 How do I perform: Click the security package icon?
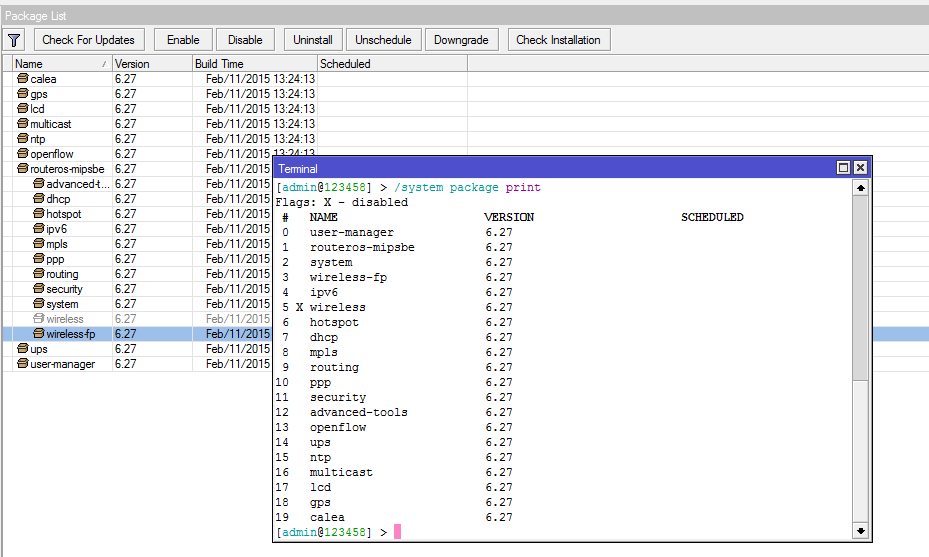tap(39, 289)
